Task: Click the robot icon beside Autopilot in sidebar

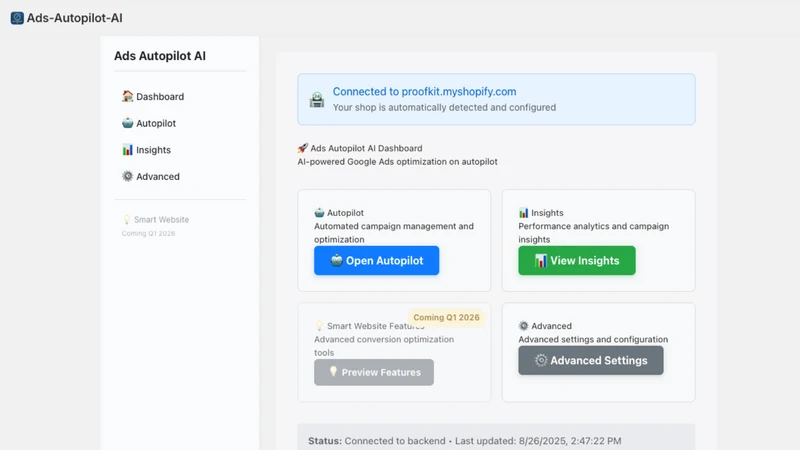Action: point(128,123)
